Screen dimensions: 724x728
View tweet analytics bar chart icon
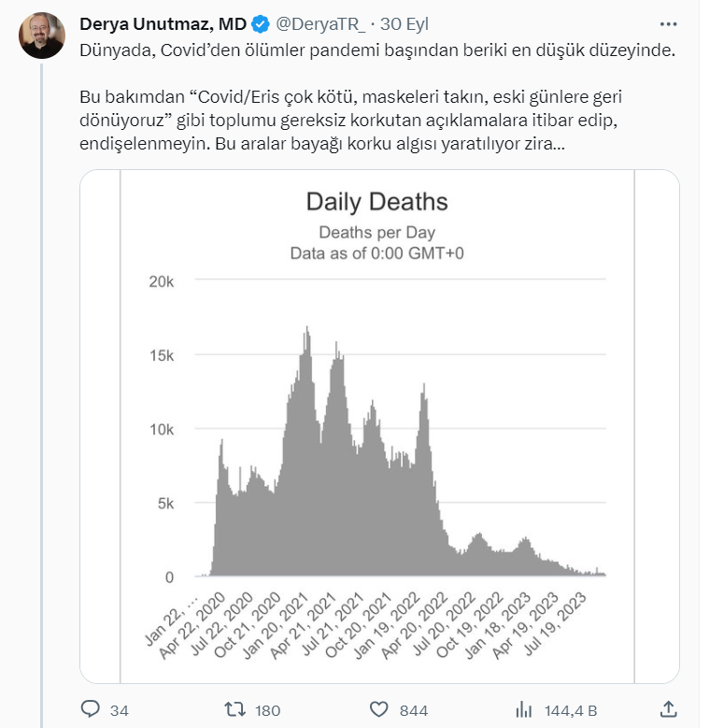pos(523,709)
